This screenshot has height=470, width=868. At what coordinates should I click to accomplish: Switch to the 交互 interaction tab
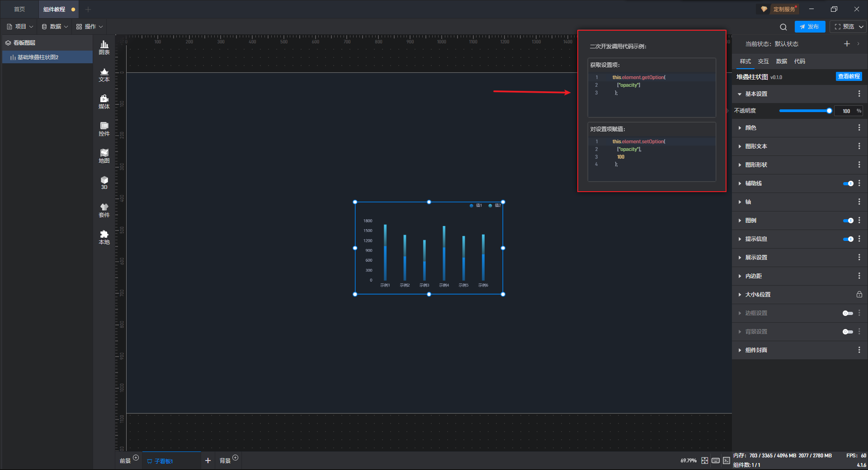click(x=763, y=61)
